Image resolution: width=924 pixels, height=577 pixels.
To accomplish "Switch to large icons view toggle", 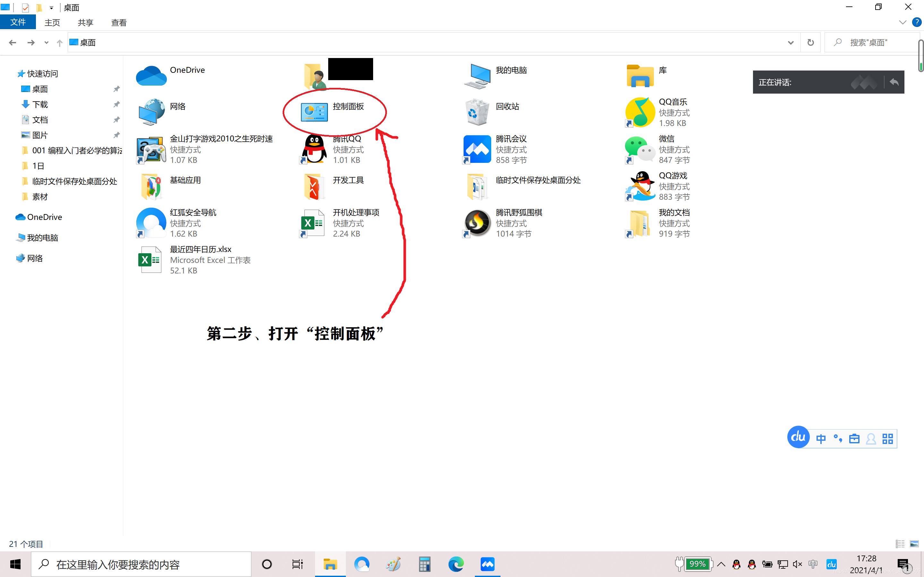I will coord(914,544).
